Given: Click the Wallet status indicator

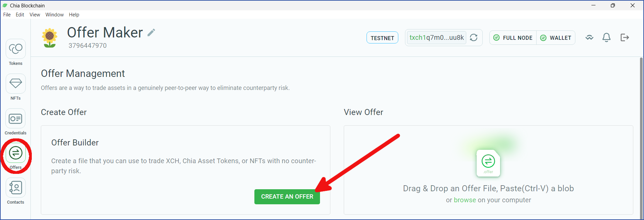Looking at the screenshot, I should pyautogui.click(x=556, y=38).
